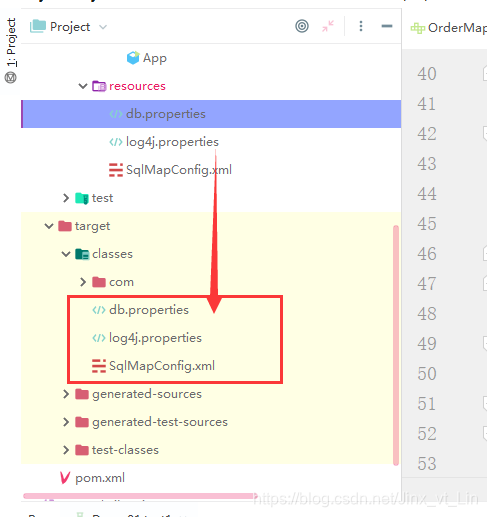
Task: Click line number 50 in the gutter
Action: [x=427, y=374]
